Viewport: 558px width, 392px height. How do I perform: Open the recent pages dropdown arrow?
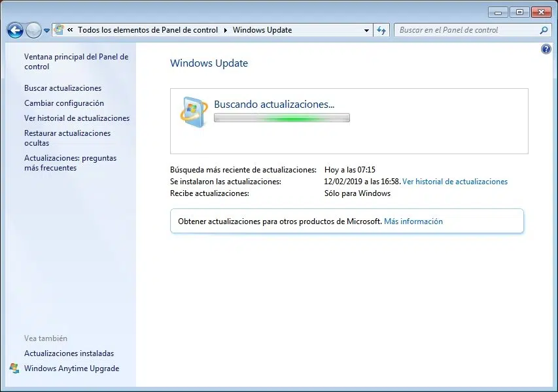(x=46, y=31)
